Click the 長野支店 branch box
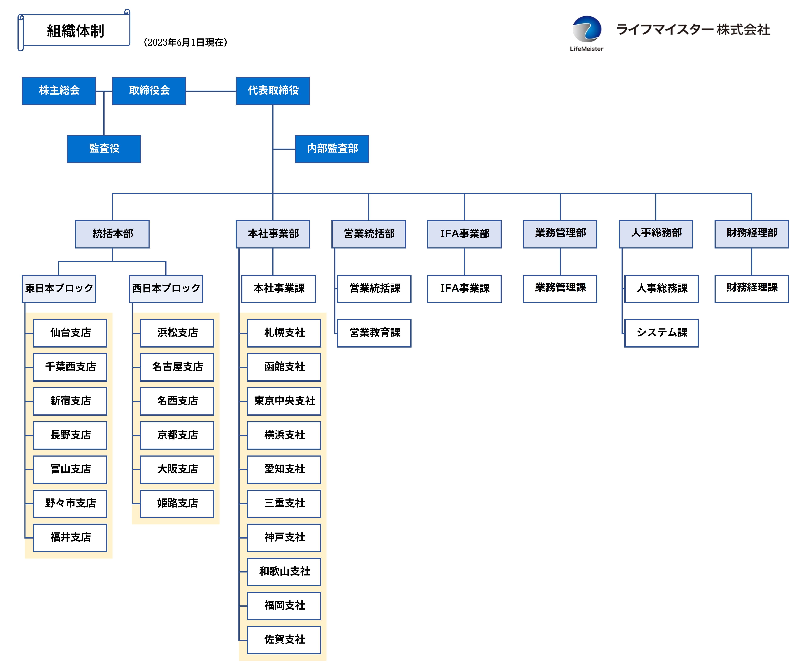The image size is (810, 672). click(x=70, y=435)
